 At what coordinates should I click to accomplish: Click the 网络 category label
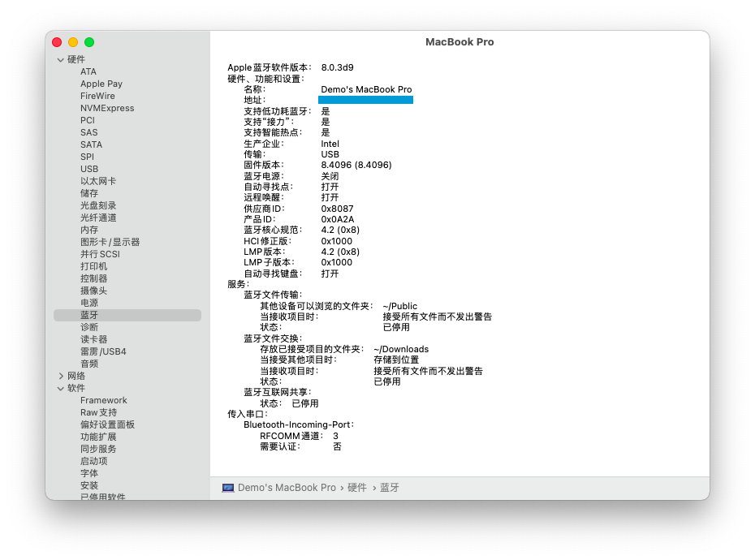pyautogui.click(x=76, y=376)
